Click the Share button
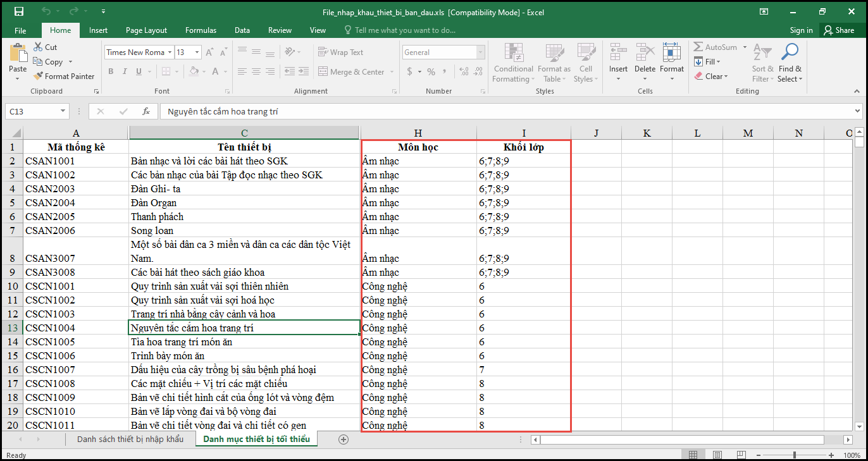 (x=838, y=30)
